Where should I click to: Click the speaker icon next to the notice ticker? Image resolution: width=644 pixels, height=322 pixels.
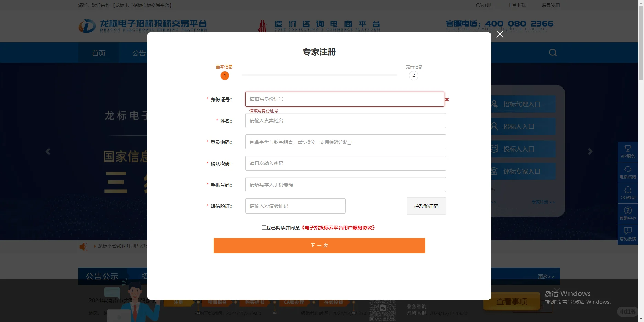tap(84, 246)
